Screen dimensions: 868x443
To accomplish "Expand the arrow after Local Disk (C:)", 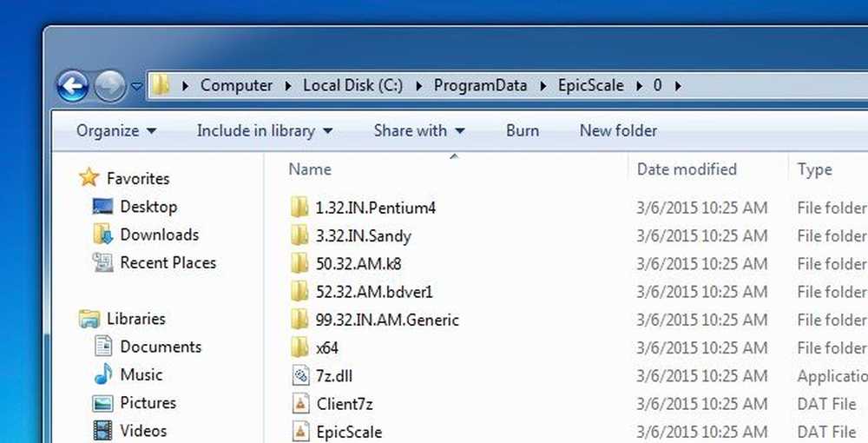I will (x=418, y=86).
